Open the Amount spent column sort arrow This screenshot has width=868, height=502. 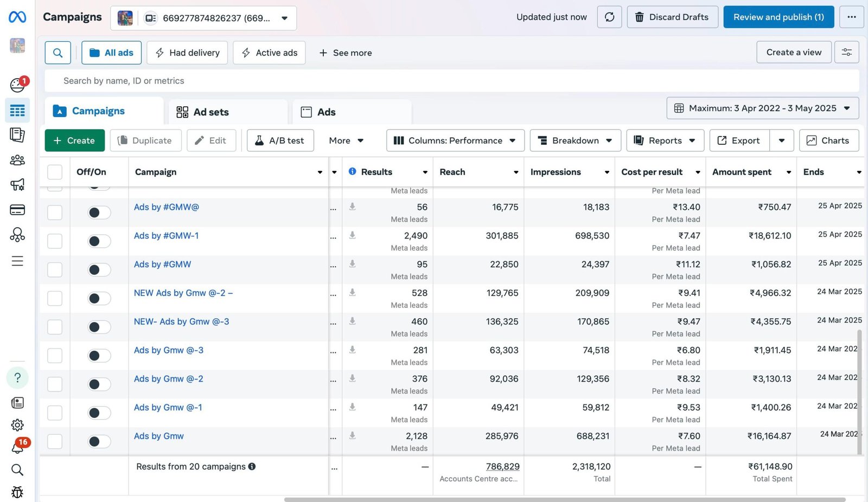(788, 172)
